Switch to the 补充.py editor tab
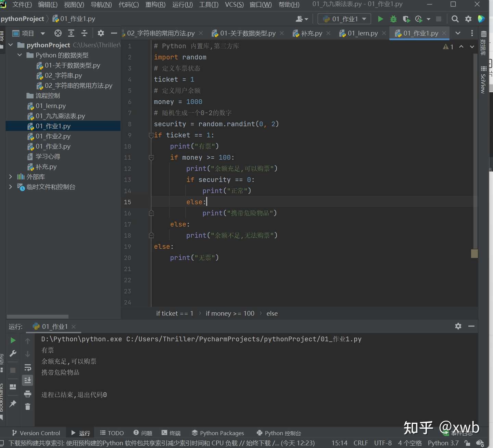493x448 pixels. click(311, 33)
